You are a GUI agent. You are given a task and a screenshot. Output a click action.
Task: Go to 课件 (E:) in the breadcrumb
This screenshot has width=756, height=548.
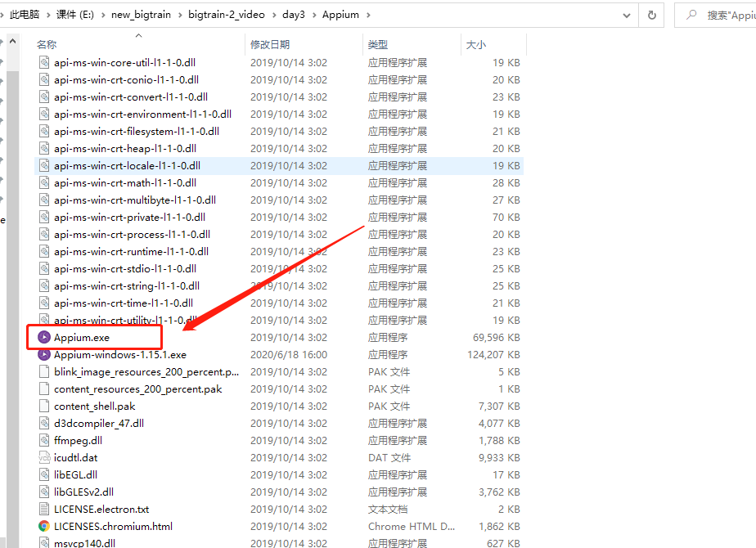[75, 15]
